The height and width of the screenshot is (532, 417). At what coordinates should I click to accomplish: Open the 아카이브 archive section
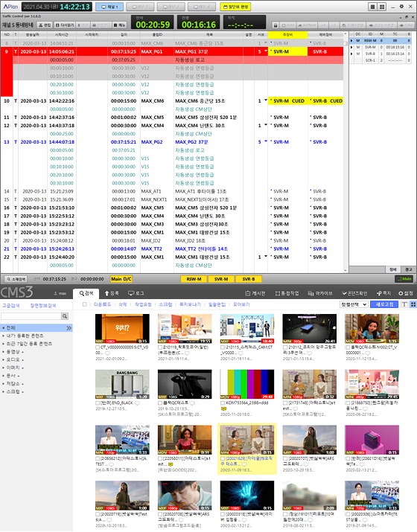320,293
